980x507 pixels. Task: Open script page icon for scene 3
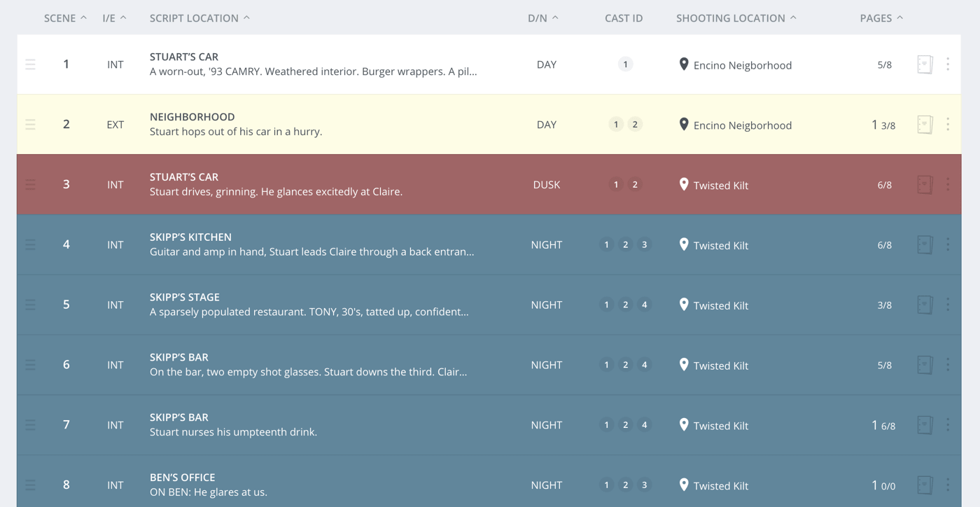[925, 185]
